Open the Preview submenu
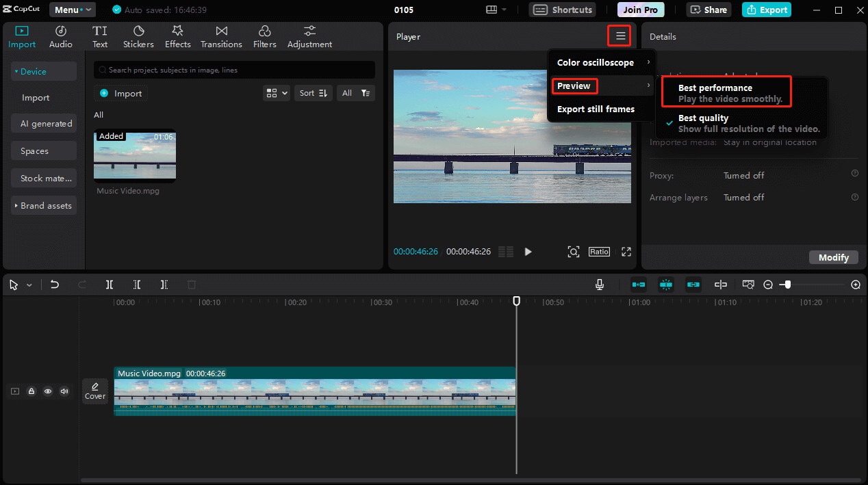868x485 pixels. [x=602, y=86]
